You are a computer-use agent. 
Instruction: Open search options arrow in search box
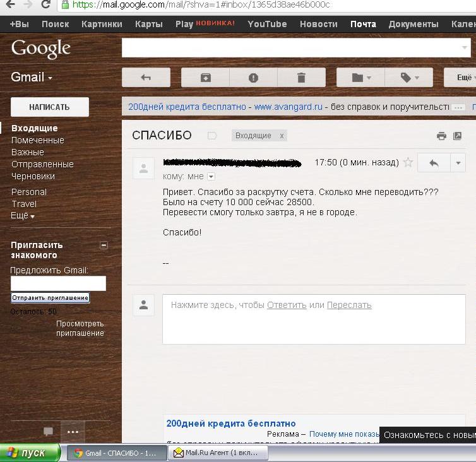(465, 47)
